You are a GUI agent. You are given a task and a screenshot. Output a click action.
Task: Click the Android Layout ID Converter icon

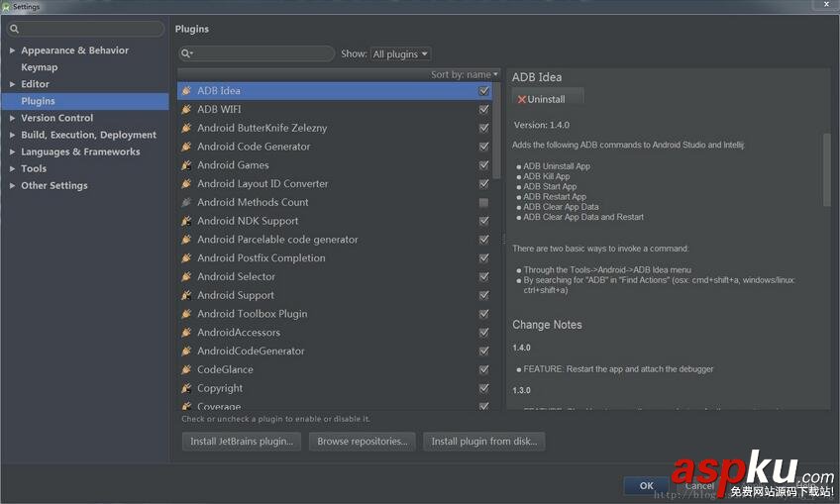pos(186,184)
